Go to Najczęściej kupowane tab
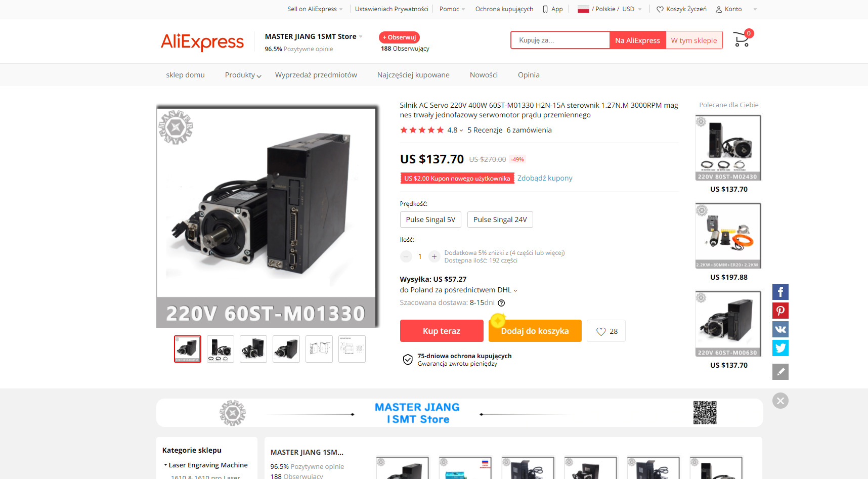Screen dimensions: 868x479 pos(413,75)
